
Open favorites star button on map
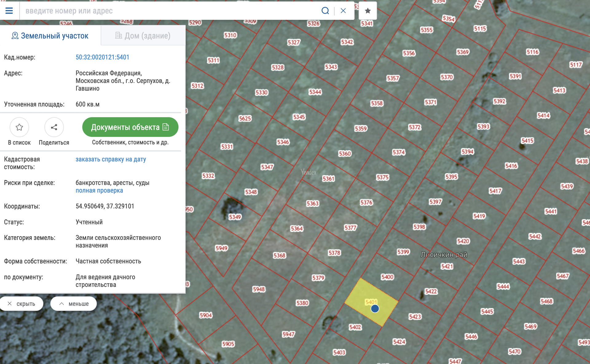pos(368,11)
